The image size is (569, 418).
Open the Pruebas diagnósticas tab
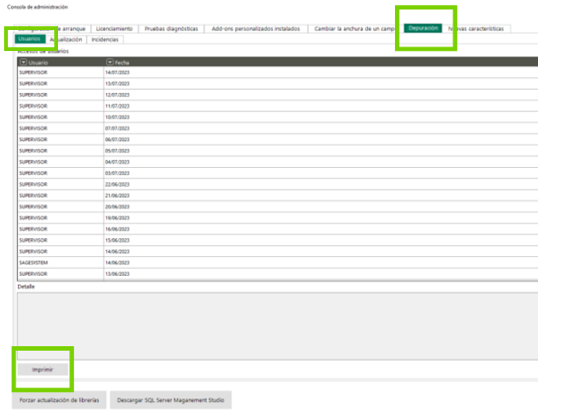click(x=171, y=29)
